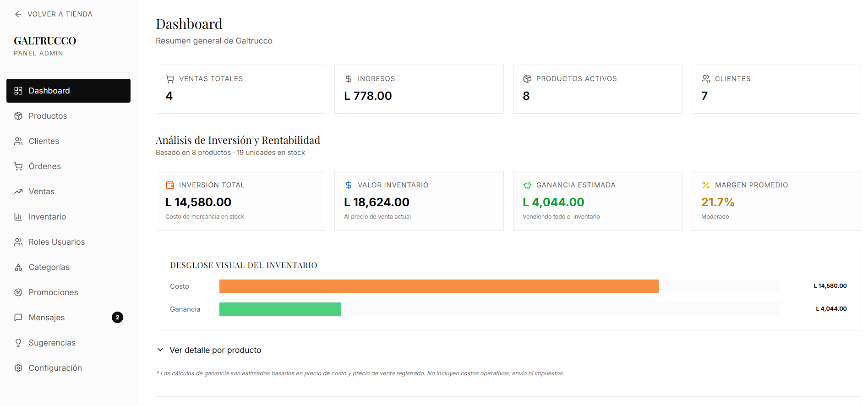
Task: Click the Galtrucco brand title
Action: (x=45, y=41)
